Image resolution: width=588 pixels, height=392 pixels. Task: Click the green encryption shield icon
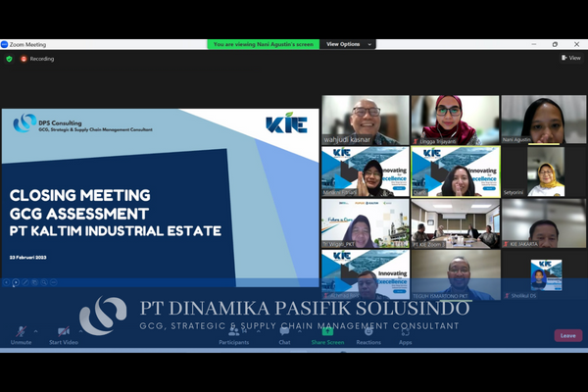9,59
